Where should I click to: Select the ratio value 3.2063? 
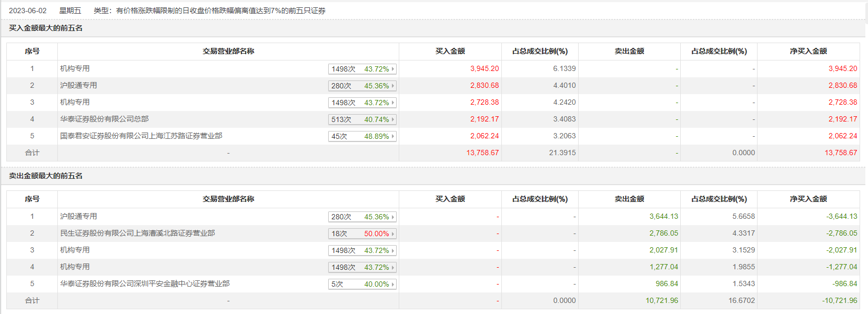(x=564, y=136)
